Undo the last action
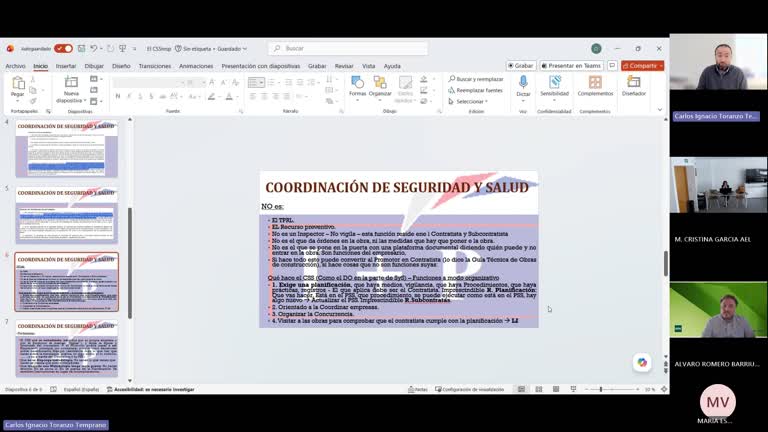The image size is (768, 432). click(x=94, y=48)
